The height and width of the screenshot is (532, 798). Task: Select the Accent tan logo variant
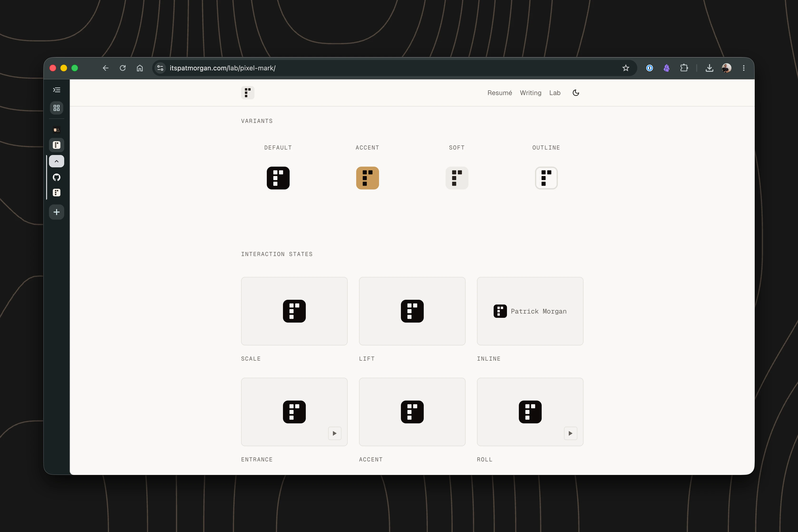[367, 178]
